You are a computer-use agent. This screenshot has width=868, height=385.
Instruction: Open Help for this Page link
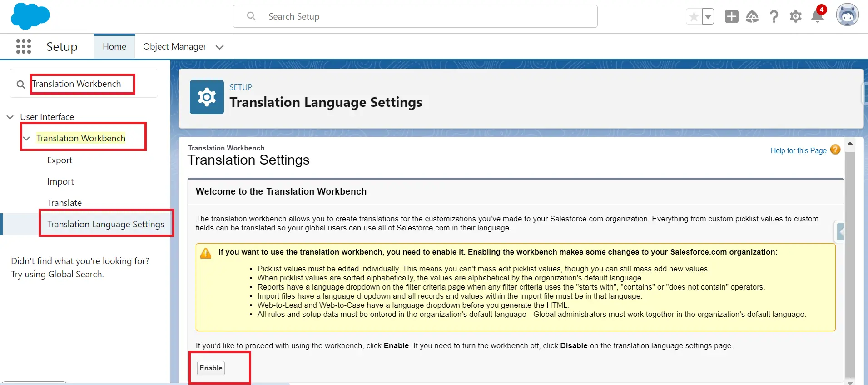(x=798, y=150)
